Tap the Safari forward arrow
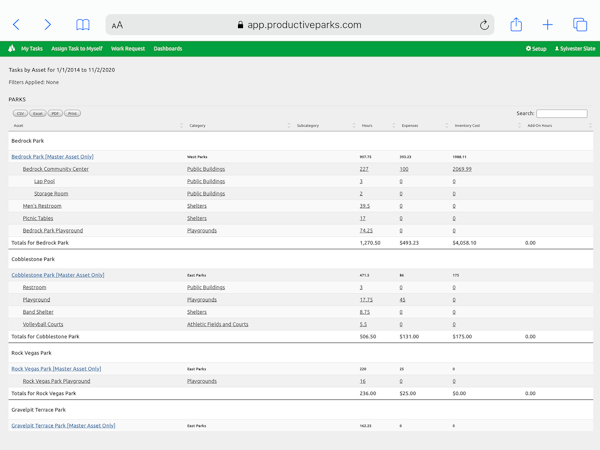The width and height of the screenshot is (600, 450). [47, 25]
